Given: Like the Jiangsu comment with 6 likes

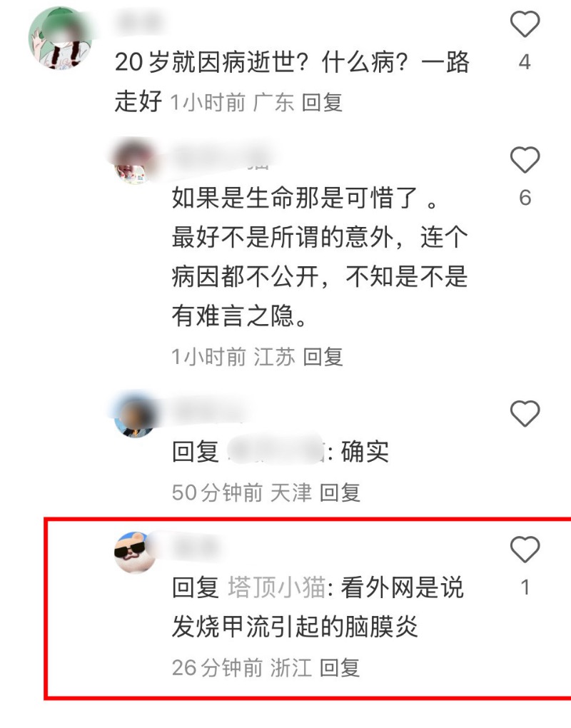Looking at the screenshot, I should click(525, 160).
